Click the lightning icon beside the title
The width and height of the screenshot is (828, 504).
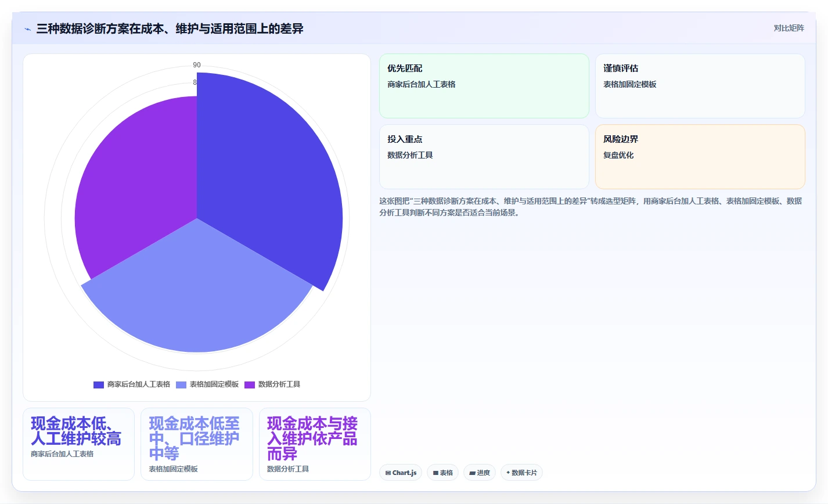click(27, 29)
